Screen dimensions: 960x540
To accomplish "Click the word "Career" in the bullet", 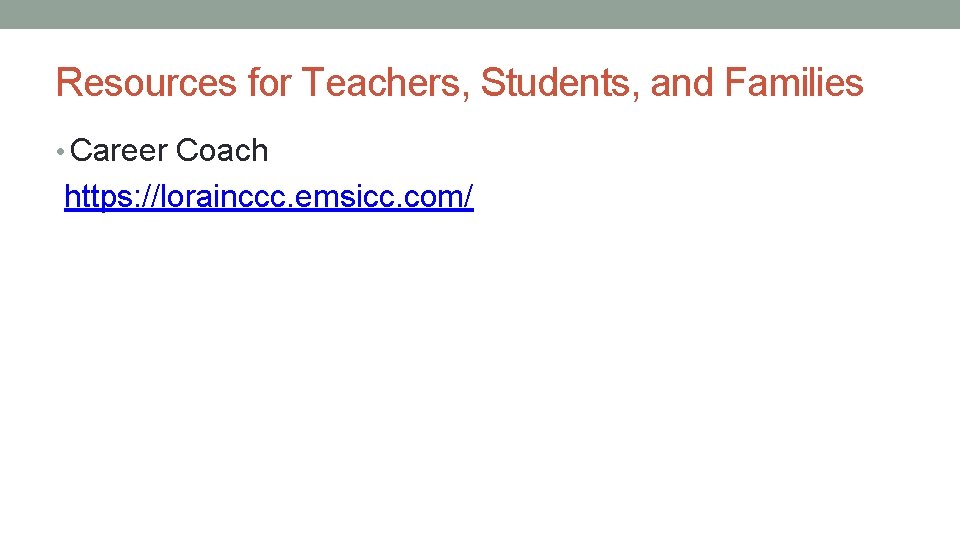I will (120, 151).
